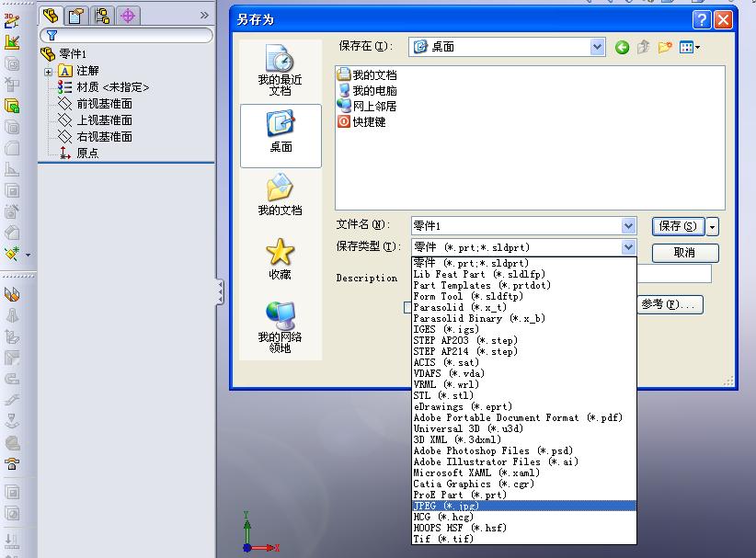Go up one folder level
Screen dimensions: 756x558
[643, 47]
